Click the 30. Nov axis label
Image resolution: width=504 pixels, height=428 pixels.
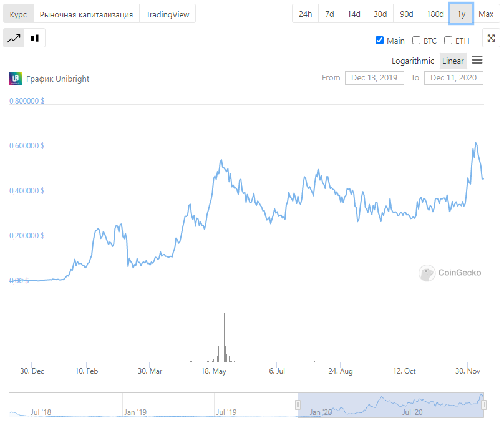coord(468,371)
